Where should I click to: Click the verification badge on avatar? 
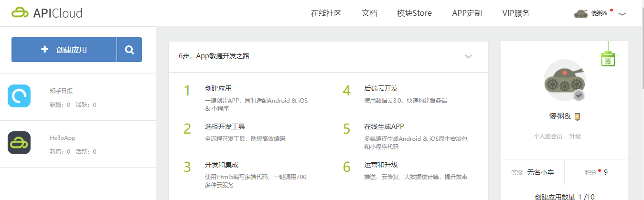pos(579,95)
